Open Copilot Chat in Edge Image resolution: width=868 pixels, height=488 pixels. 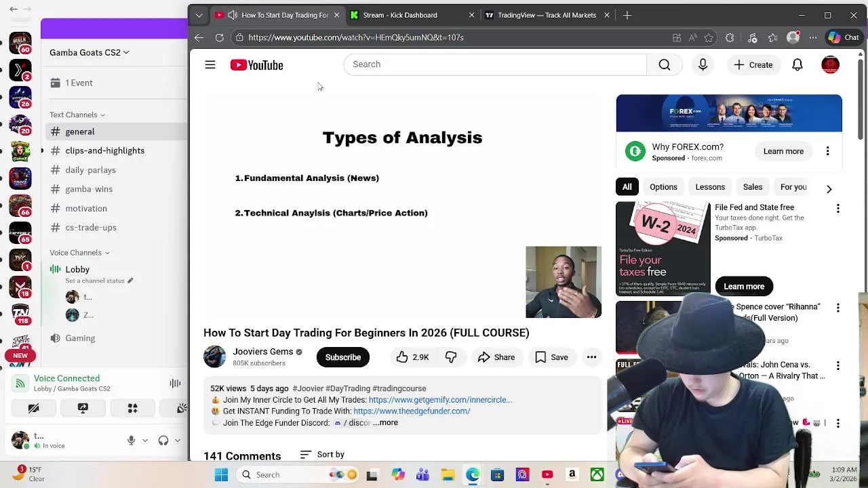coord(843,38)
